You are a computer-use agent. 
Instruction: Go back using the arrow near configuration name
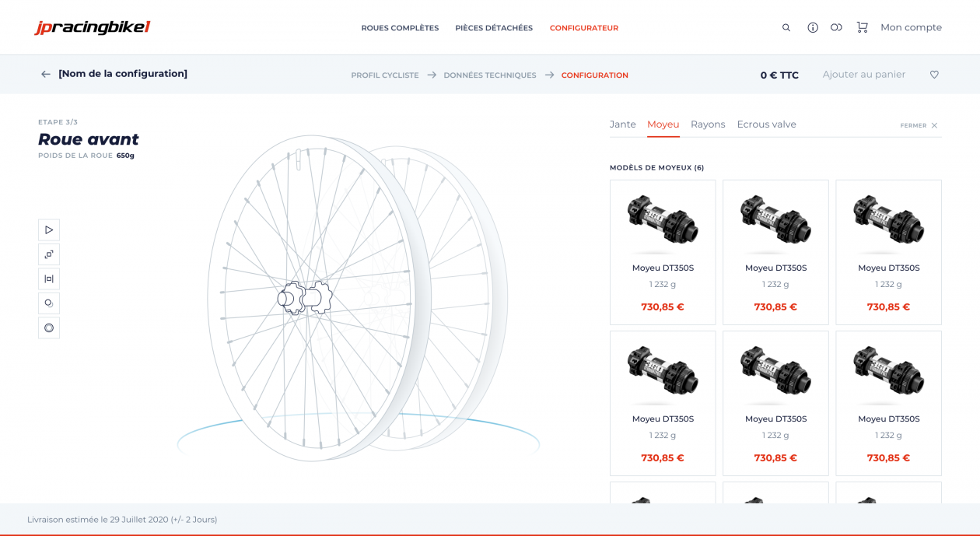(45, 74)
